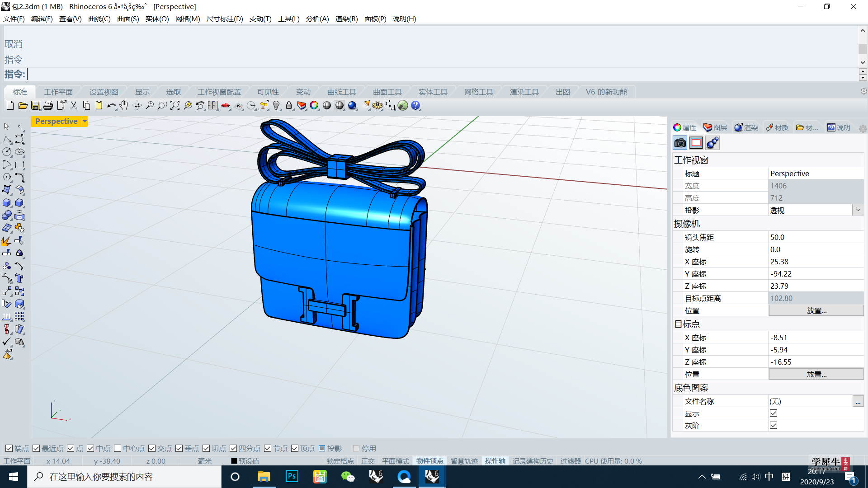Screen dimensions: 868x488
Task: Enable the 中心点 osnap checkbox
Action: coord(118,448)
